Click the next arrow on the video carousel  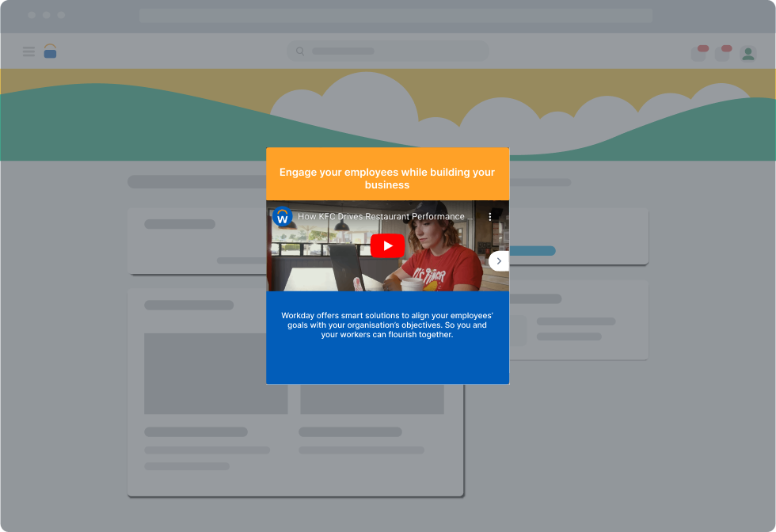[x=499, y=260]
